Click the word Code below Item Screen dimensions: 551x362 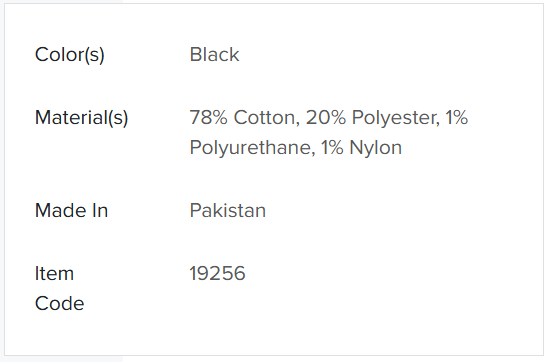[x=59, y=304]
